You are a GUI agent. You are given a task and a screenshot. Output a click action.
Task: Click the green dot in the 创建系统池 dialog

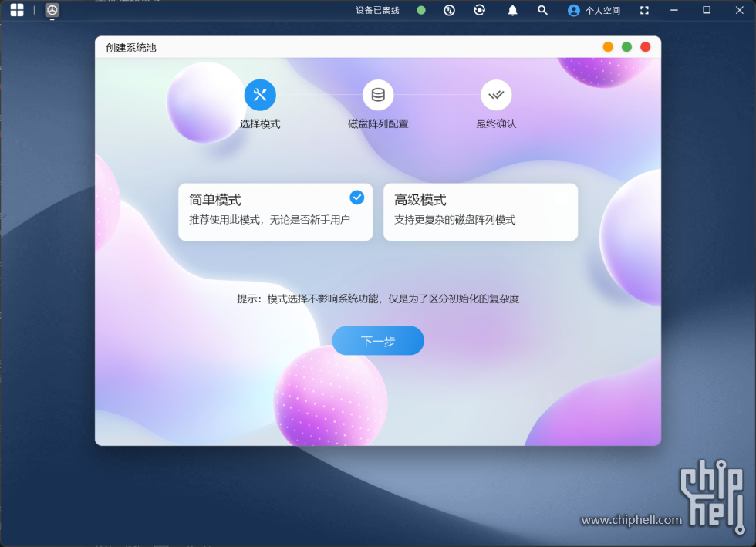(626, 47)
